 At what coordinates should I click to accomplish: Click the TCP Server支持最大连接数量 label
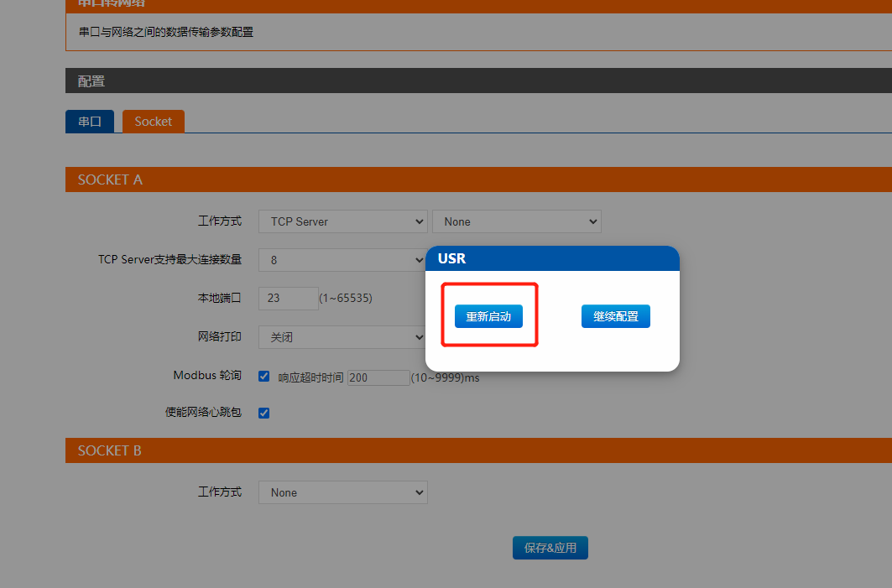tap(170, 260)
